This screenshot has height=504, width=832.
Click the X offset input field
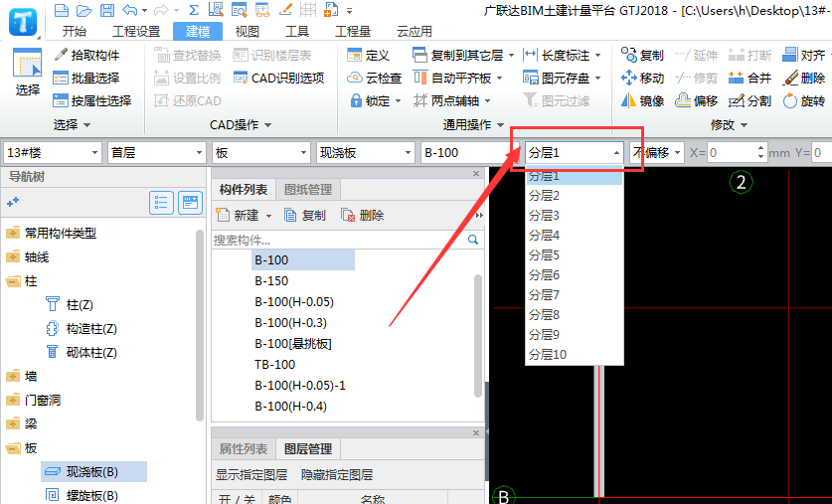click(732, 153)
